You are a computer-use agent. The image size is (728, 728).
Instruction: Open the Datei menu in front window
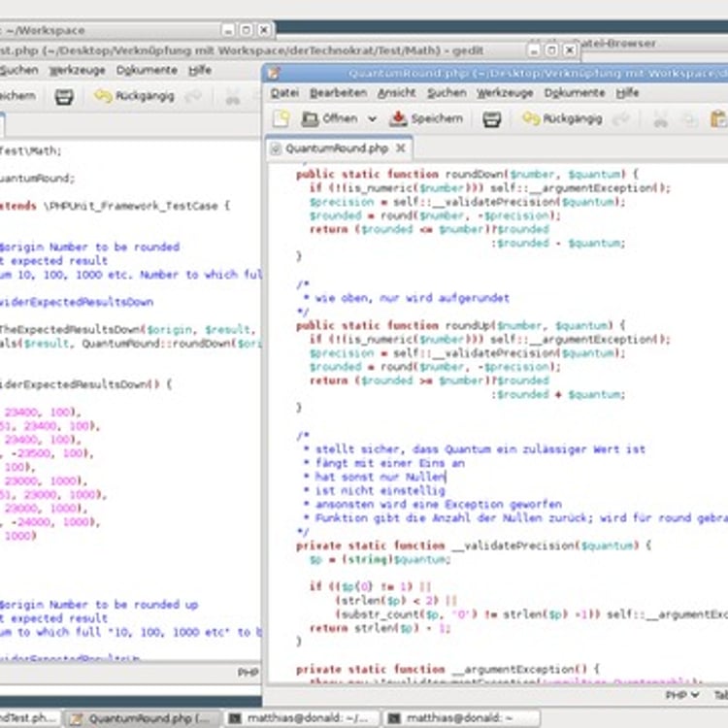point(284,93)
